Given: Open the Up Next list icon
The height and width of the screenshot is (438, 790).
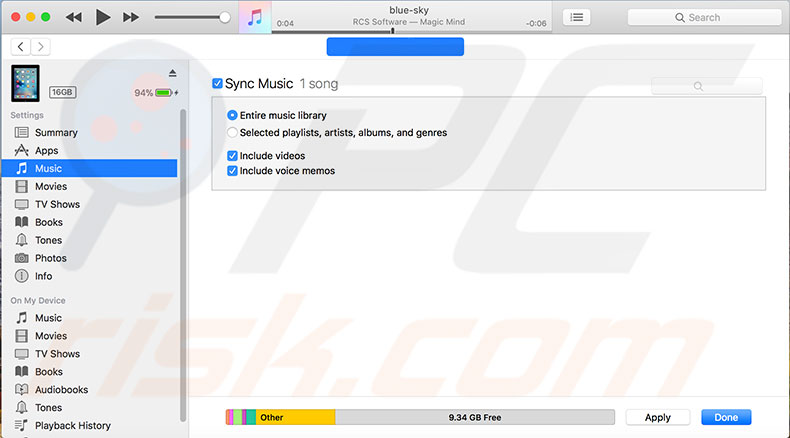Looking at the screenshot, I should pos(576,17).
